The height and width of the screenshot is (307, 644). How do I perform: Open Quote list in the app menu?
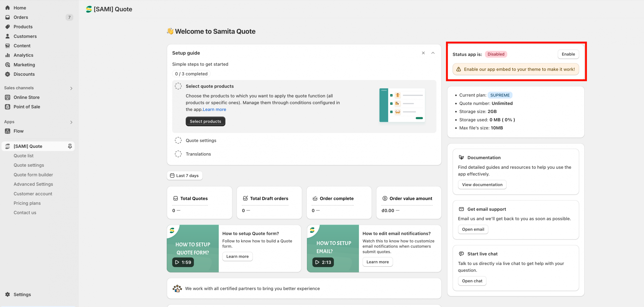(23, 156)
